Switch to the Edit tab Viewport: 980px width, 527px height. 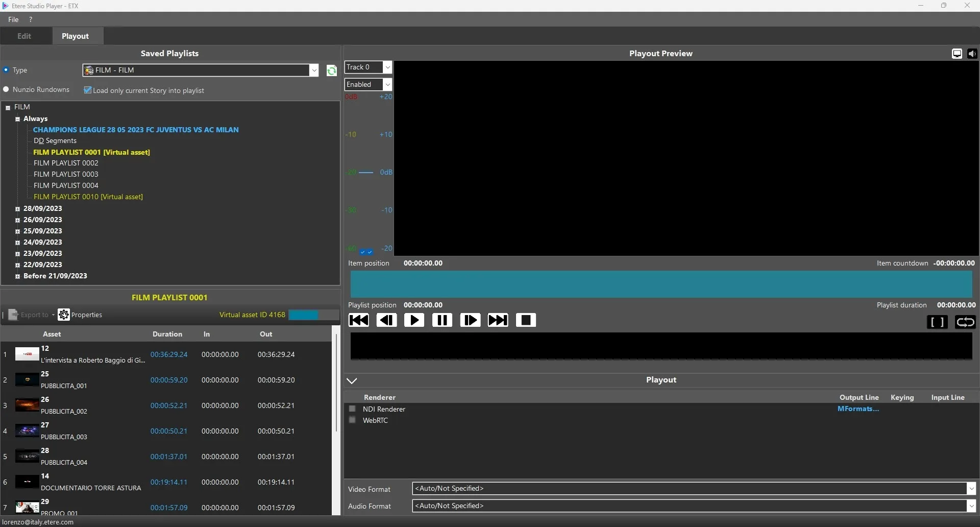(x=24, y=36)
